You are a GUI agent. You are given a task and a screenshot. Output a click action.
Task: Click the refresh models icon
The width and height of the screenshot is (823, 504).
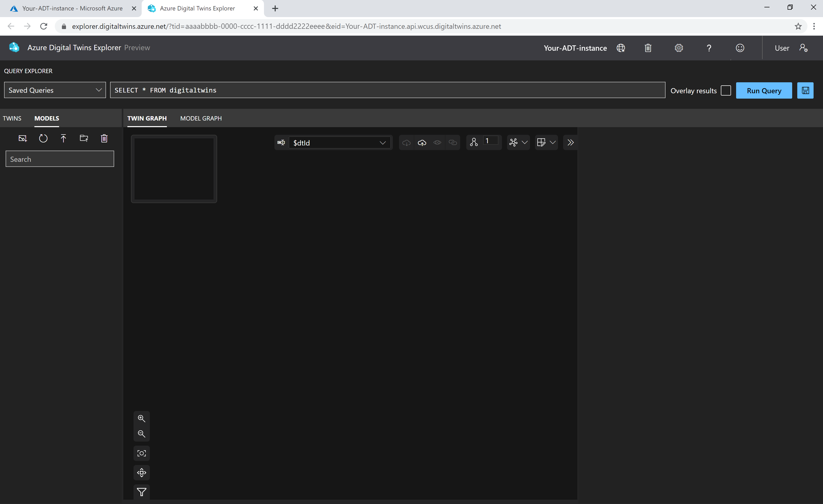point(43,138)
